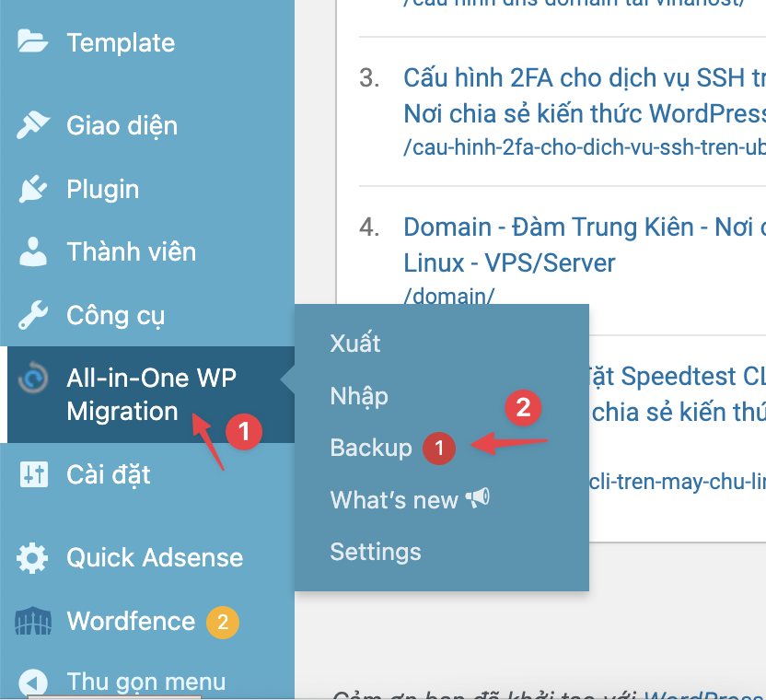Image resolution: width=766 pixels, height=700 pixels.
Task: Click the Công cụ wrench icon
Action: (33, 315)
